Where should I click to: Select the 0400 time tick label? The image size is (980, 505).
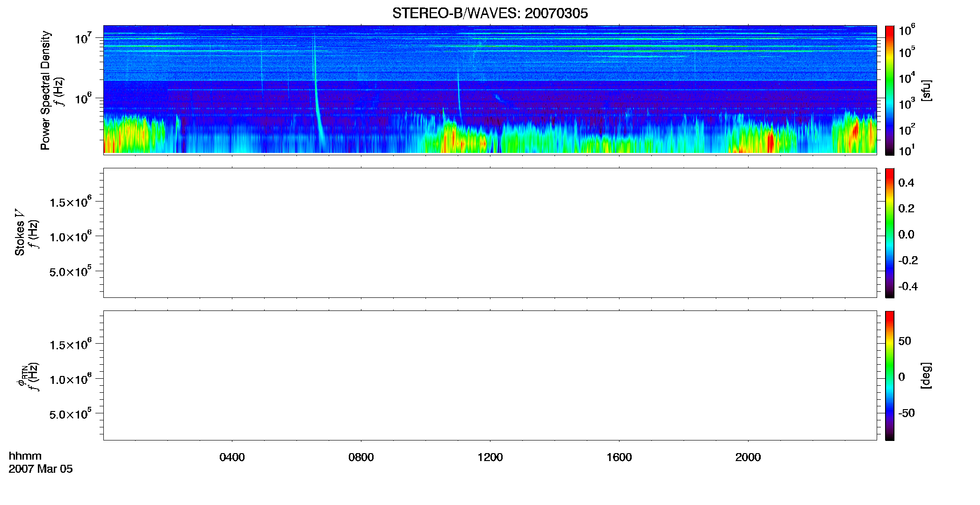point(232,457)
